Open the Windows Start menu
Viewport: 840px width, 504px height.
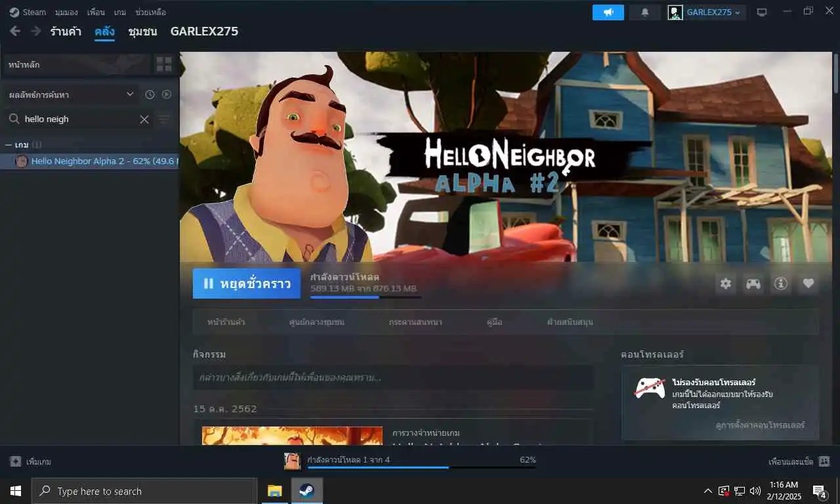[x=16, y=491]
